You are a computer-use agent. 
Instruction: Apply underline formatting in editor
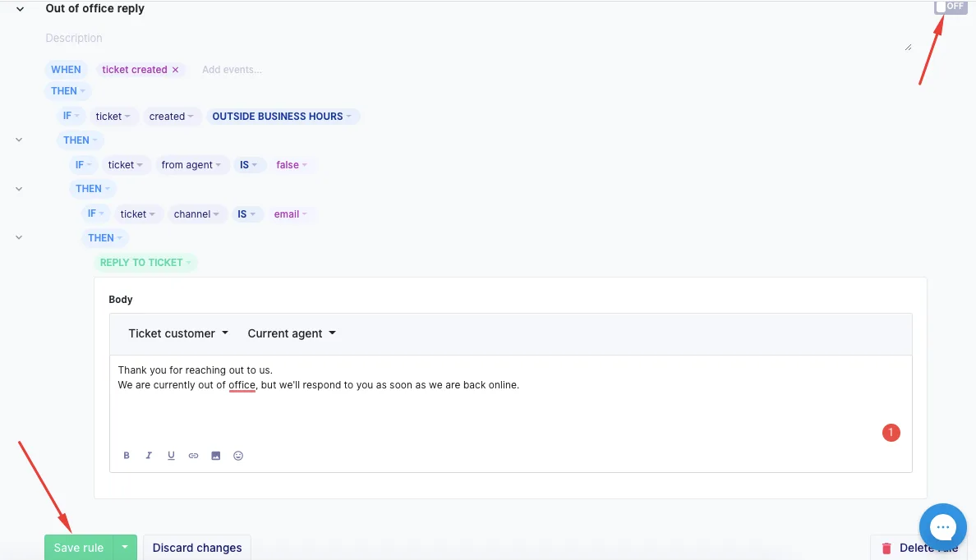171,456
